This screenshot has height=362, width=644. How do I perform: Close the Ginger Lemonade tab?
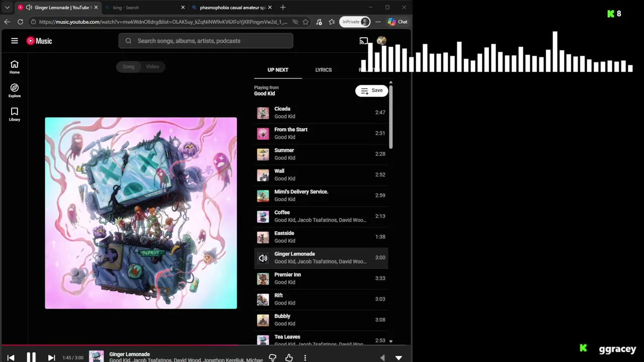[x=96, y=8]
